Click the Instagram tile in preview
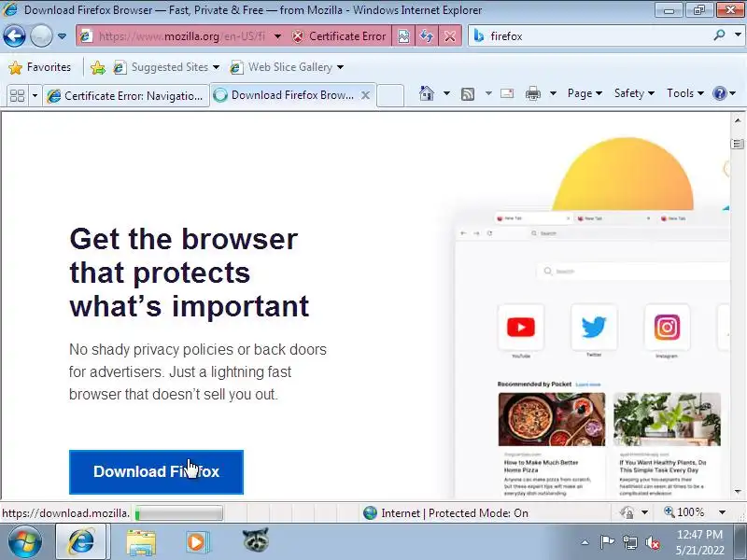This screenshot has width=747, height=560. coord(667,328)
